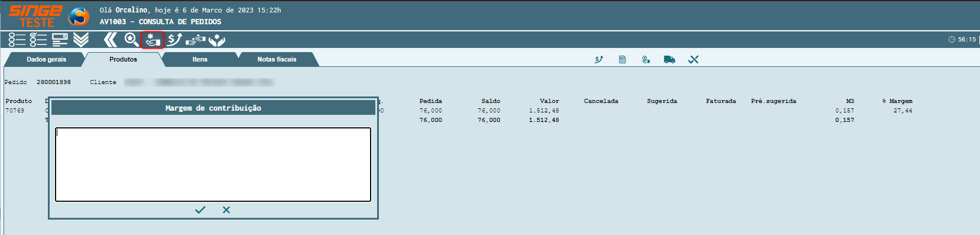Click the truck delivery icon
980x235 pixels.
point(670,59)
